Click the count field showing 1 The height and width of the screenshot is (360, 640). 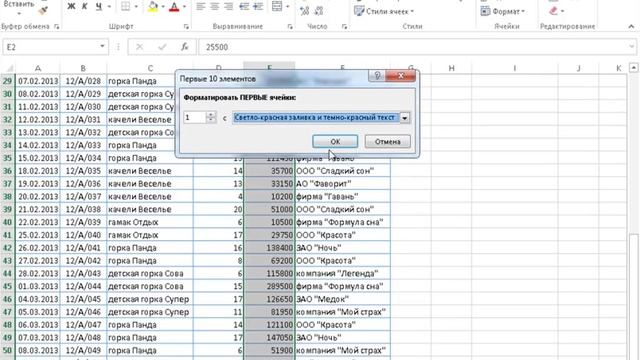pos(195,118)
